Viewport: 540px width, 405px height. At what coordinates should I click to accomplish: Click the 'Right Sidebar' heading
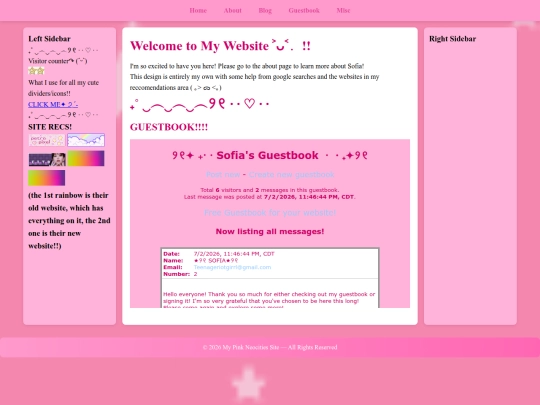click(453, 39)
